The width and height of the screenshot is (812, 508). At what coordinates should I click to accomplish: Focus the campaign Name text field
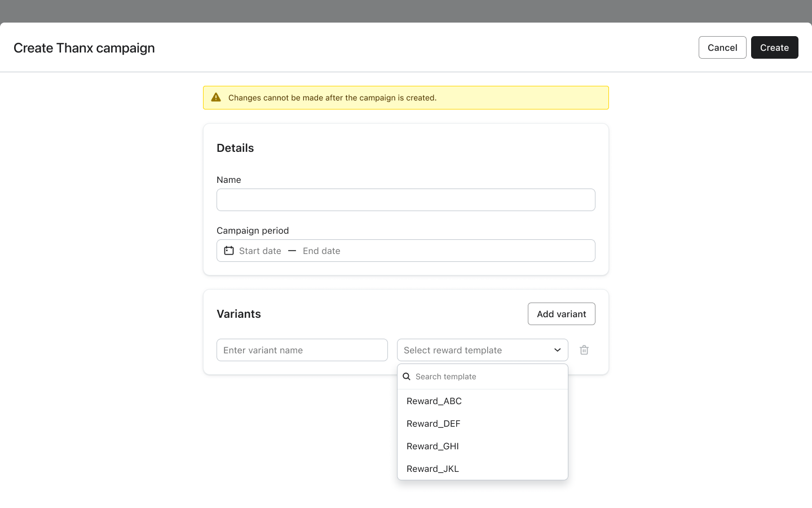tap(406, 200)
